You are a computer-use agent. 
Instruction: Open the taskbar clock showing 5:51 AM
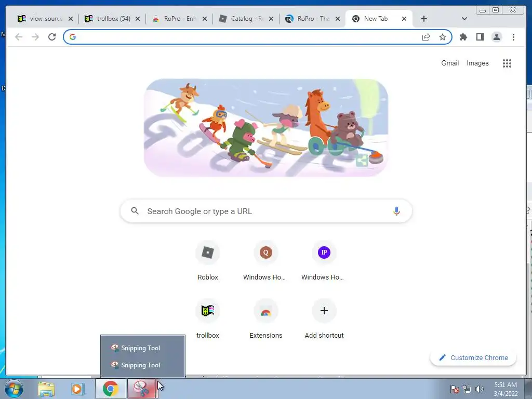click(506, 389)
